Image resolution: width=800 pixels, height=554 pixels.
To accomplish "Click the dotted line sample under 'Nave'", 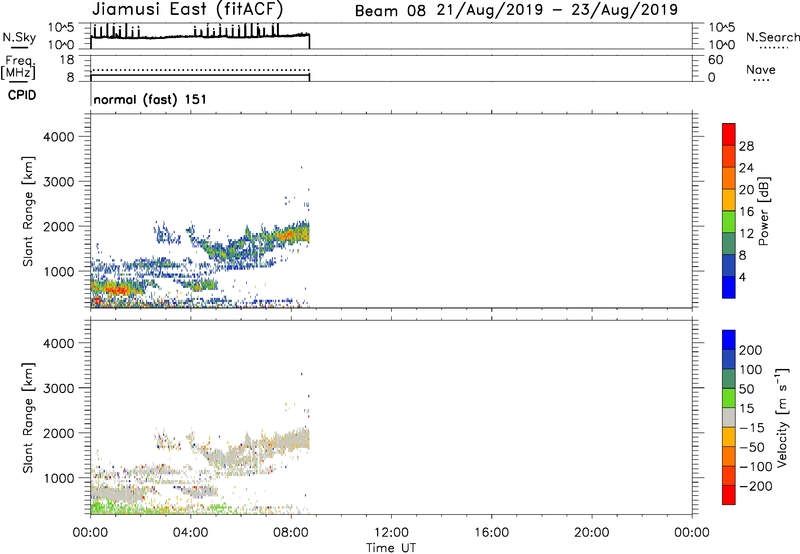I will pyautogui.click(x=761, y=80).
